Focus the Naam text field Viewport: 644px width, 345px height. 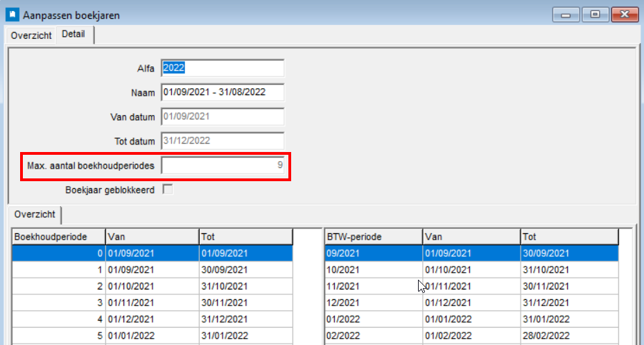(x=222, y=92)
